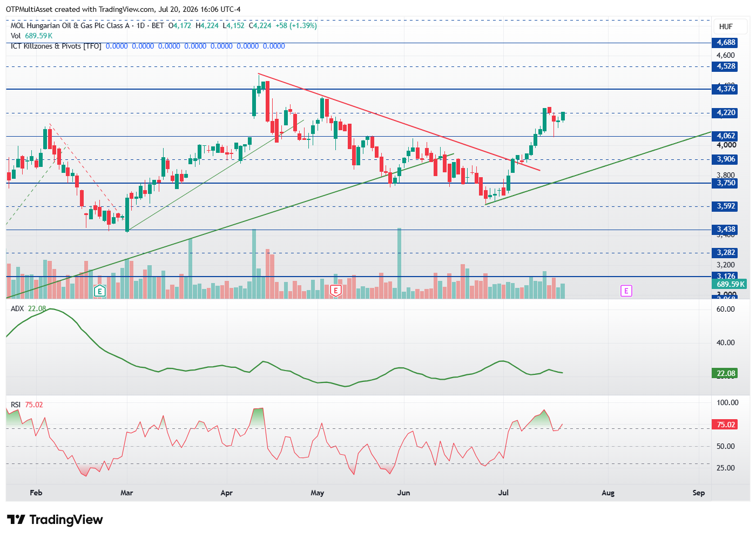
Task: Click the ADX indicator label
Action: pos(17,308)
